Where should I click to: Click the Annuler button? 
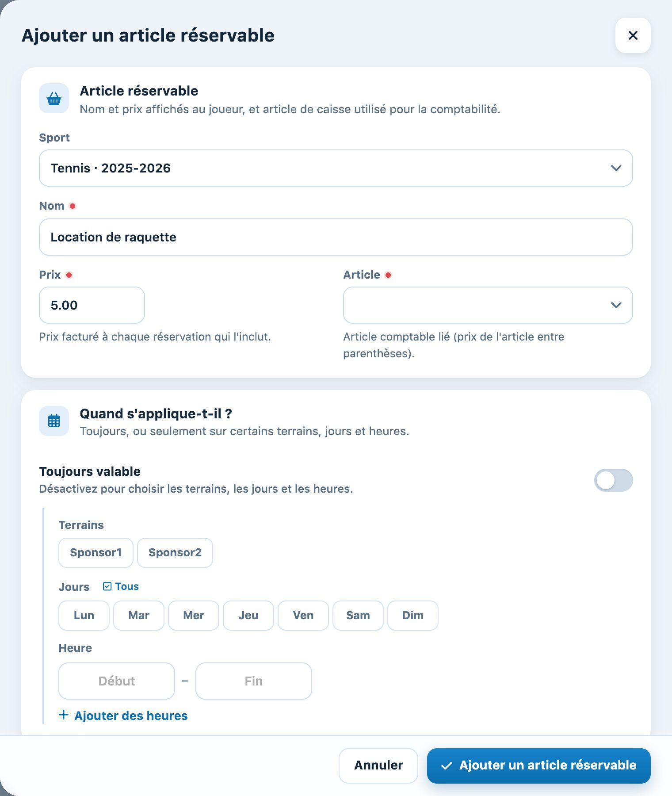pos(378,765)
